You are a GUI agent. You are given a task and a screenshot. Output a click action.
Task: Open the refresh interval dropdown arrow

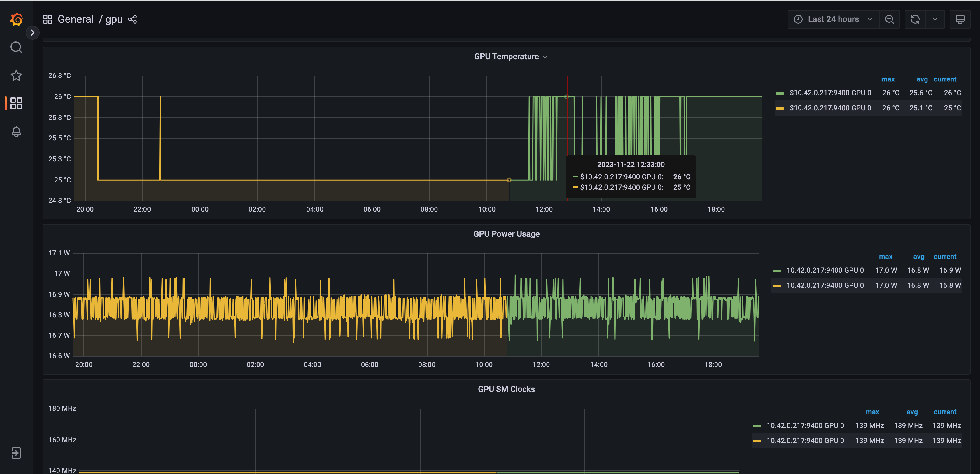(x=935, y=19)
